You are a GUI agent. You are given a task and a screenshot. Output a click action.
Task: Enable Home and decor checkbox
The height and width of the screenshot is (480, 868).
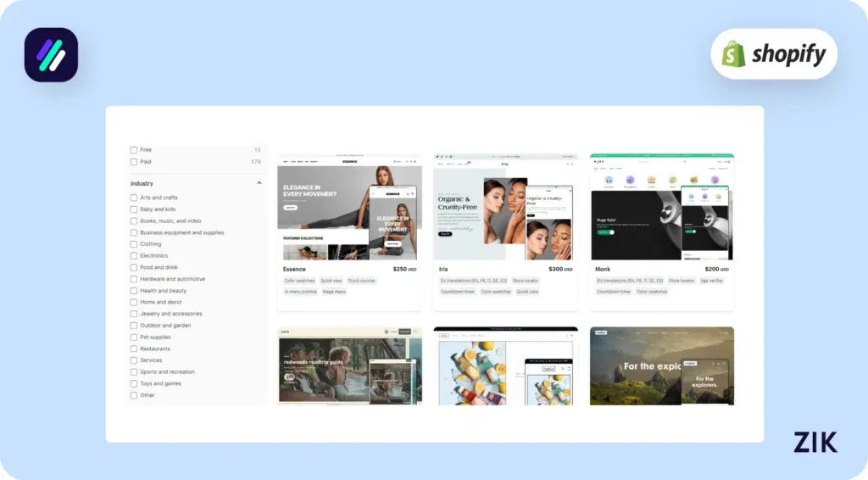coord(133,302)
